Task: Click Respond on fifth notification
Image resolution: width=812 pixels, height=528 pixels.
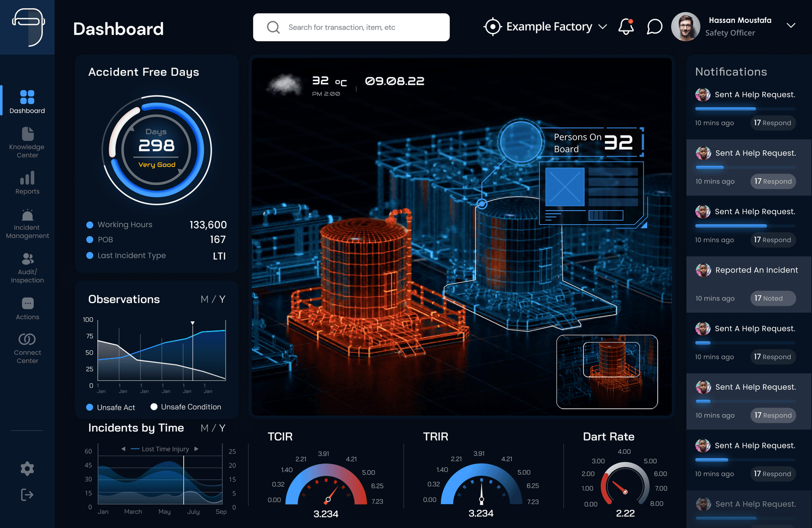Action: (x=773, y=357)
